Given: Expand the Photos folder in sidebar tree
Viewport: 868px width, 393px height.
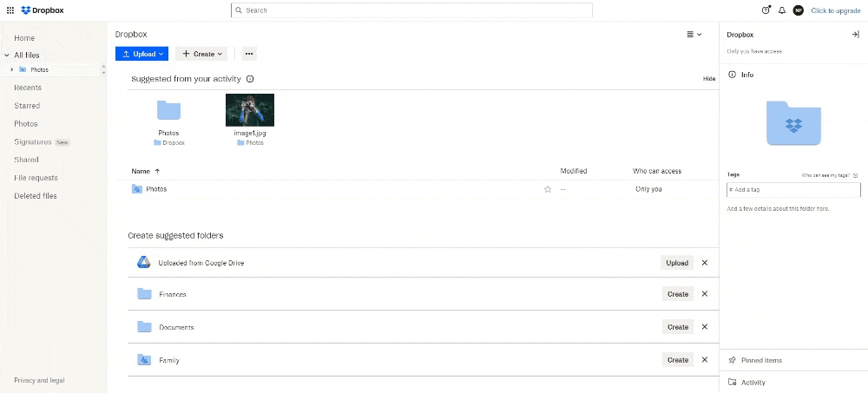Looking at the screenshot, I should click(x=12, y=69).
